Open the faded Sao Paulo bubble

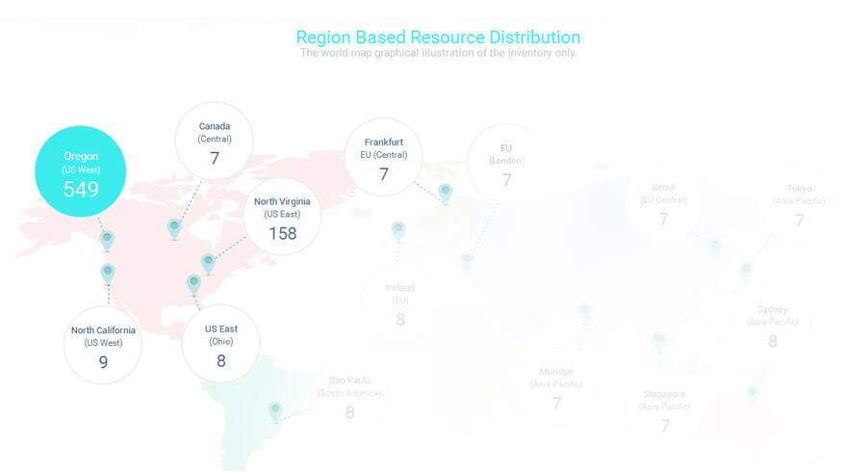349,395
